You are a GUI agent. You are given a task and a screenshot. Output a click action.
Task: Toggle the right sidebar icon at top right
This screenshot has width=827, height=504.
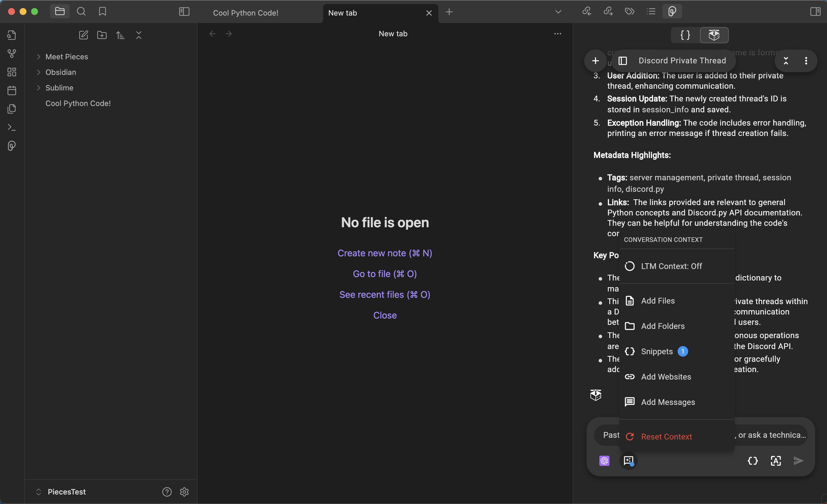(x=815, y=12)
